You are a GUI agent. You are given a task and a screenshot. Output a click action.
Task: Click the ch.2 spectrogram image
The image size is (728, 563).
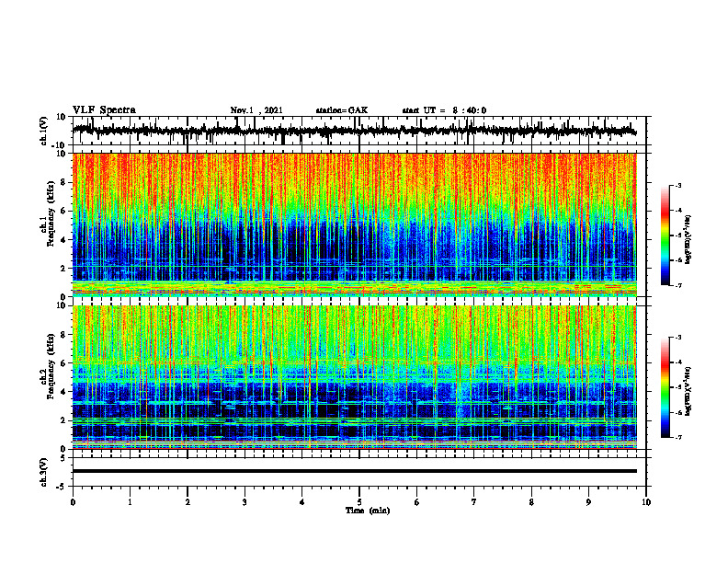click(355, 377)
